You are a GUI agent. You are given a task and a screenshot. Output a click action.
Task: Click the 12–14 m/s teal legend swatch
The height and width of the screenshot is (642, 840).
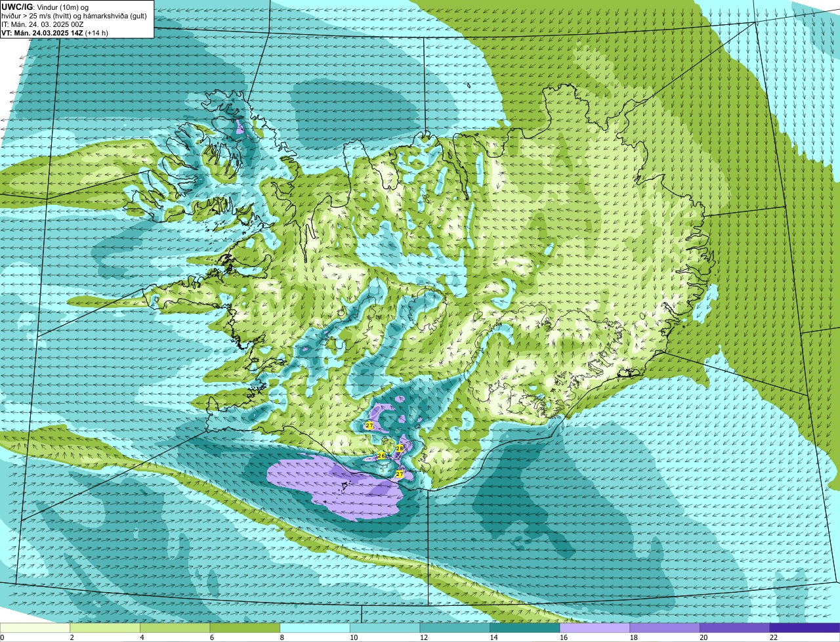(455, 628)
